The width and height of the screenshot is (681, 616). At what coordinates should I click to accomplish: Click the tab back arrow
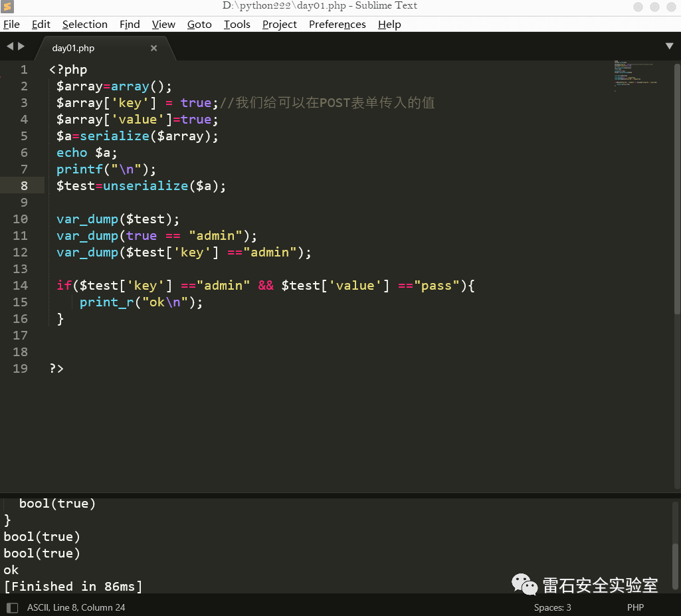[x=10, y=47]
